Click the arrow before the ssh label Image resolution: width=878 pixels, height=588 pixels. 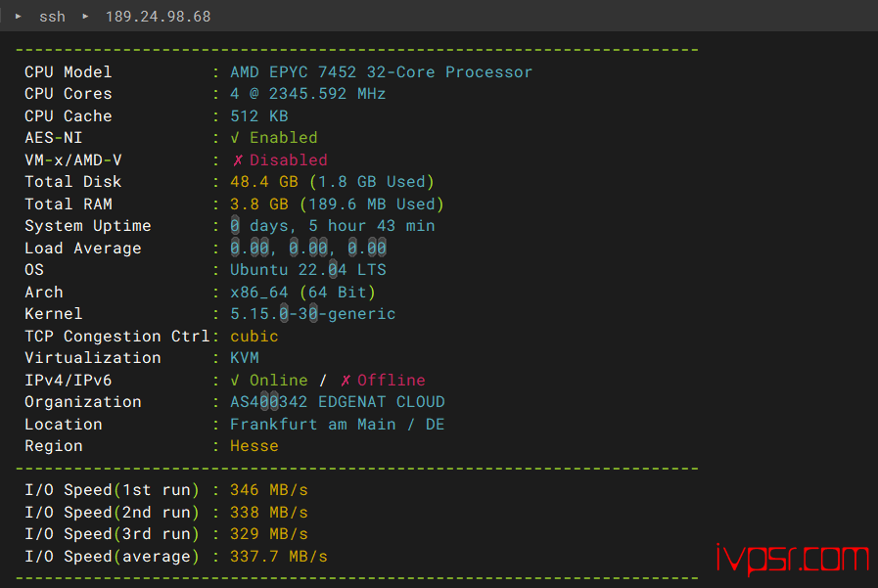click(x=19, y=17)
